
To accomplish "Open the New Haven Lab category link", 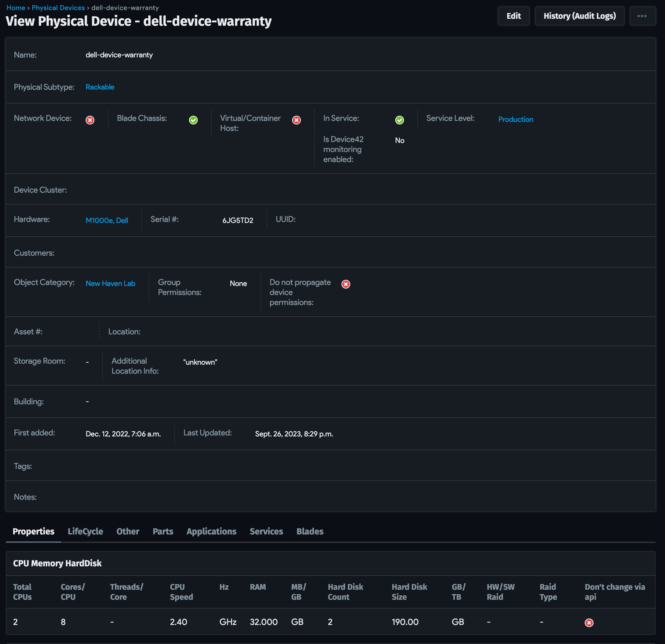I will [110, 283].
